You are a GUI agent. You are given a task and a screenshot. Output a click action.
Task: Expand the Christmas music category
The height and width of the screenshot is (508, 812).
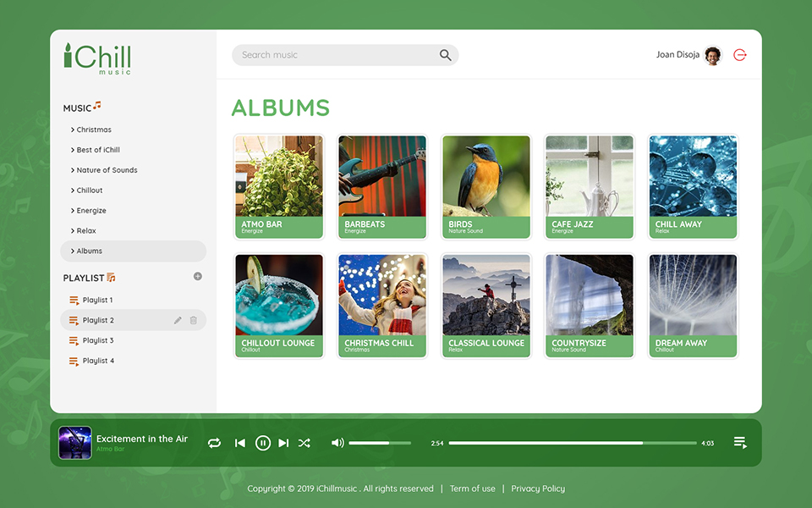tap(93, 130)
